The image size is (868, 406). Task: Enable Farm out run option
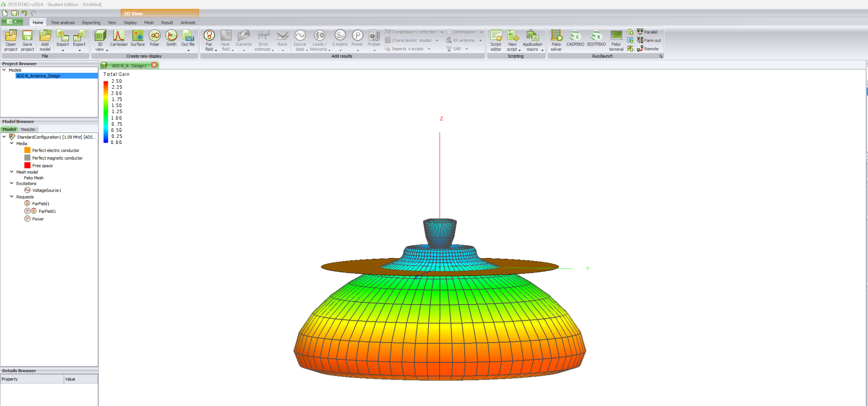(x=649, y=40)
